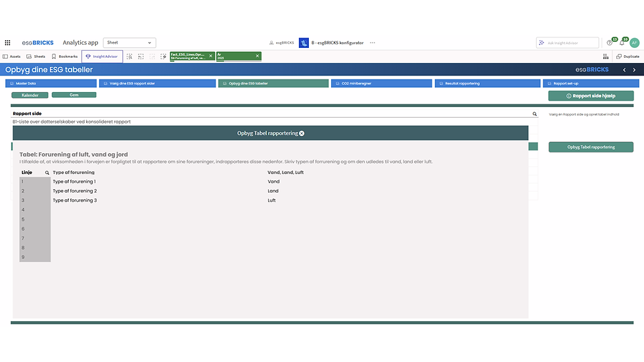Screen dimensions: 644x362
Task: Step back in selections
Action: [141, 57]
